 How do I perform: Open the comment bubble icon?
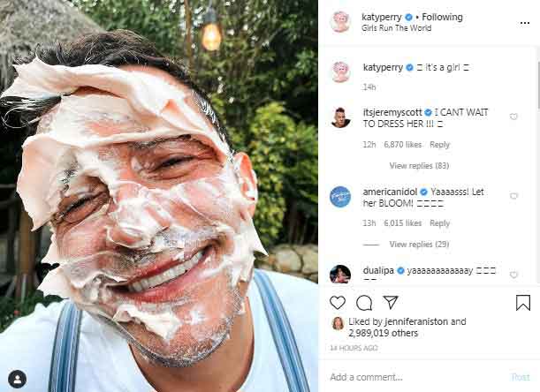pyautogui.click(x=364, y=303)
